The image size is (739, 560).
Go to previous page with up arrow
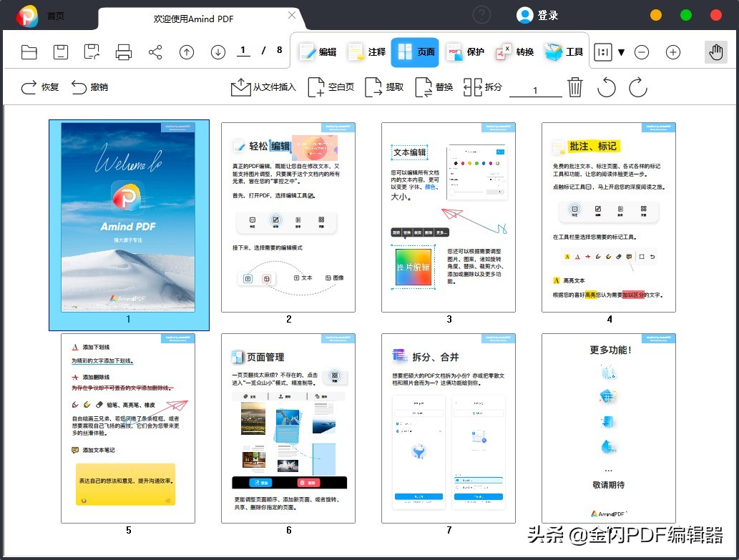(x=187, y=51)
